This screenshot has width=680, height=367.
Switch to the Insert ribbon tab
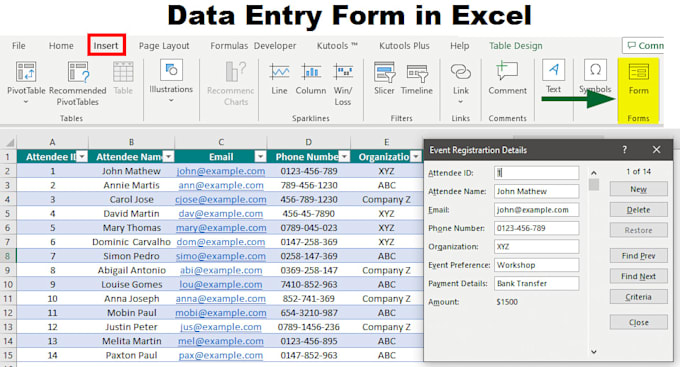[106, 45]
